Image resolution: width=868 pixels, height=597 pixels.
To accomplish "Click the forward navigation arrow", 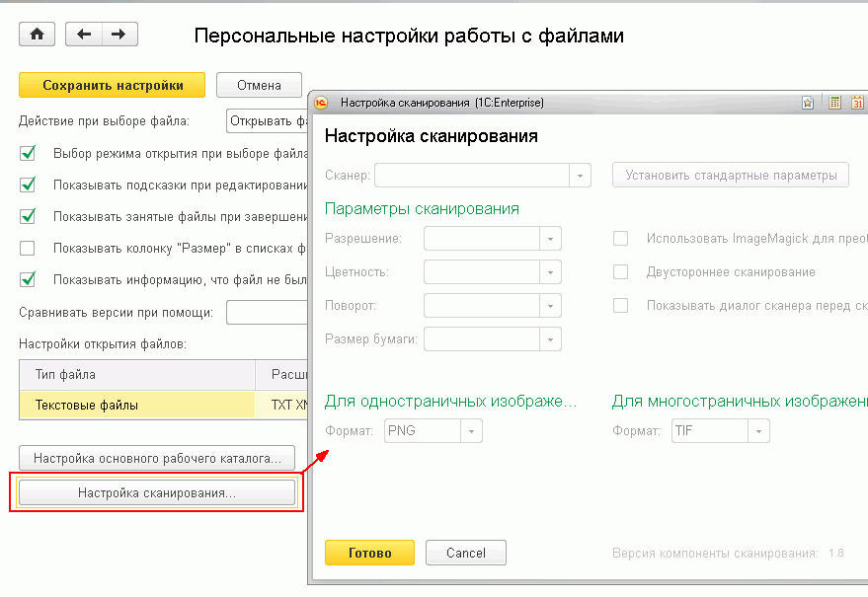I will (x=118, y=33).
